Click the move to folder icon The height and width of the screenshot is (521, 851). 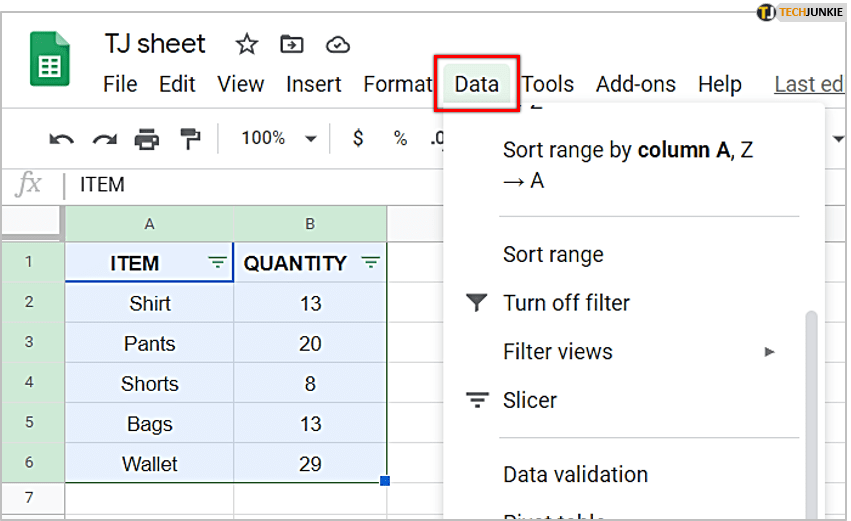(x=292, y=44)
